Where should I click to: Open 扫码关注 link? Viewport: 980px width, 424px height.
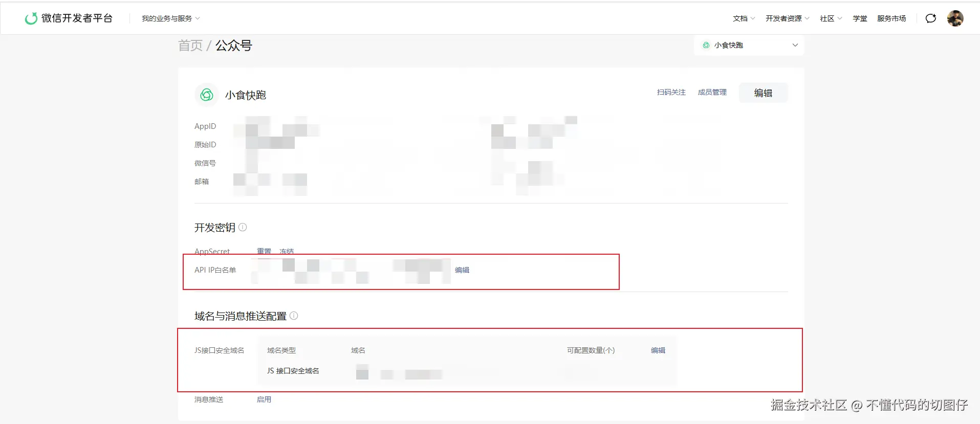671,92
